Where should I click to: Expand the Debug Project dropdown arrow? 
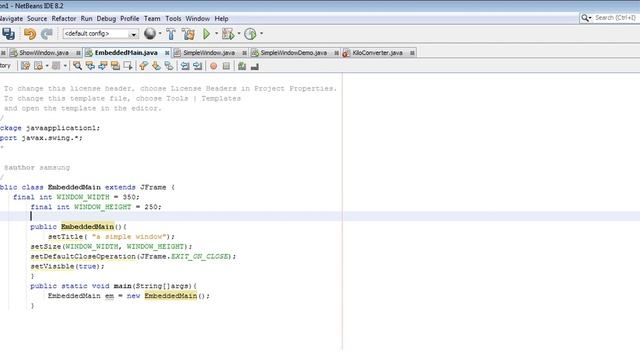(x=239, y=33)
